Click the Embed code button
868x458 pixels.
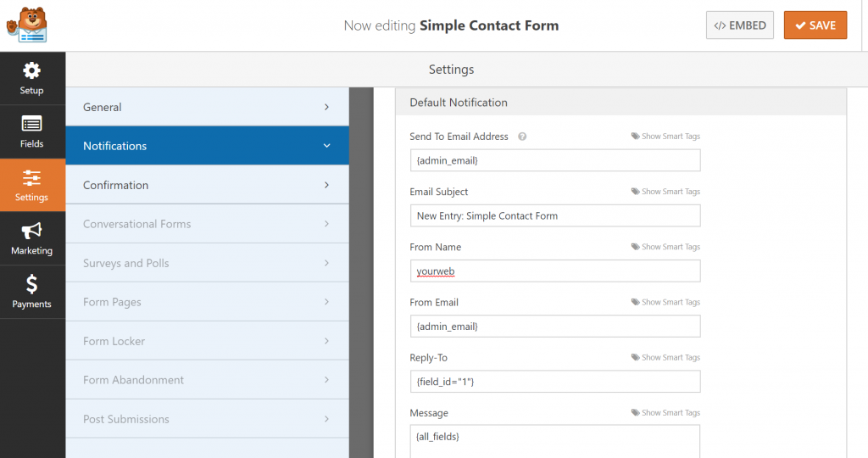(x=740, y=25)
